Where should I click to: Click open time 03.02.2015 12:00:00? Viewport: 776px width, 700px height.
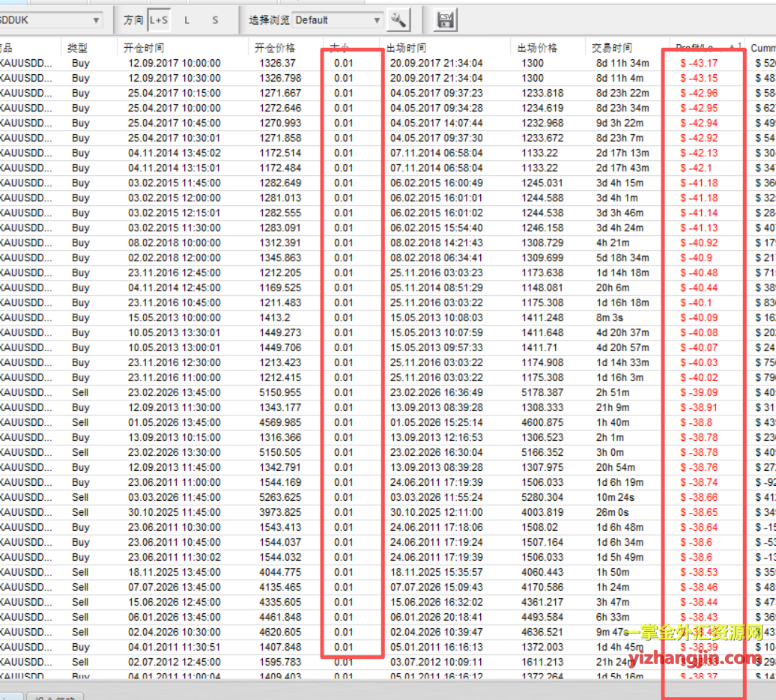click(x=175, y=198)
